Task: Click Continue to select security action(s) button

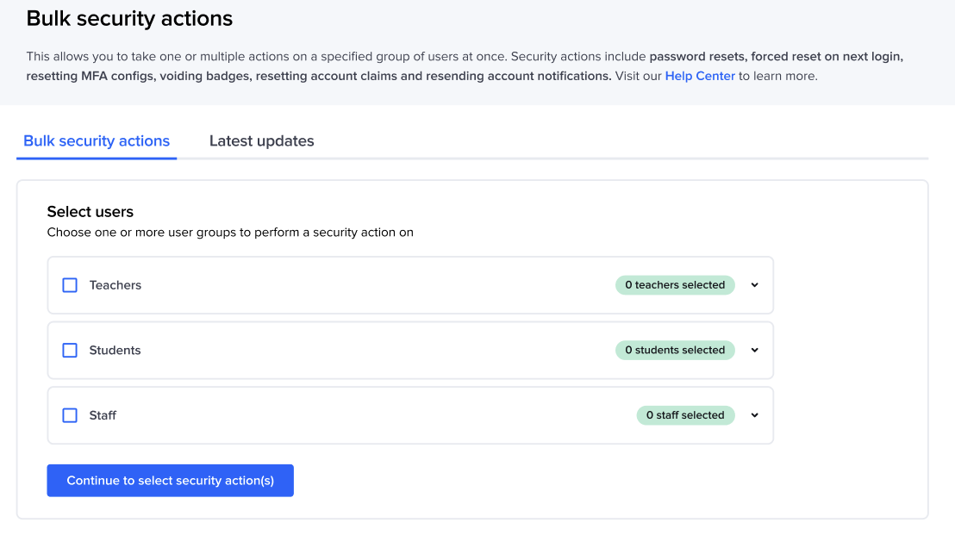Action: click(x=170, y=480)
